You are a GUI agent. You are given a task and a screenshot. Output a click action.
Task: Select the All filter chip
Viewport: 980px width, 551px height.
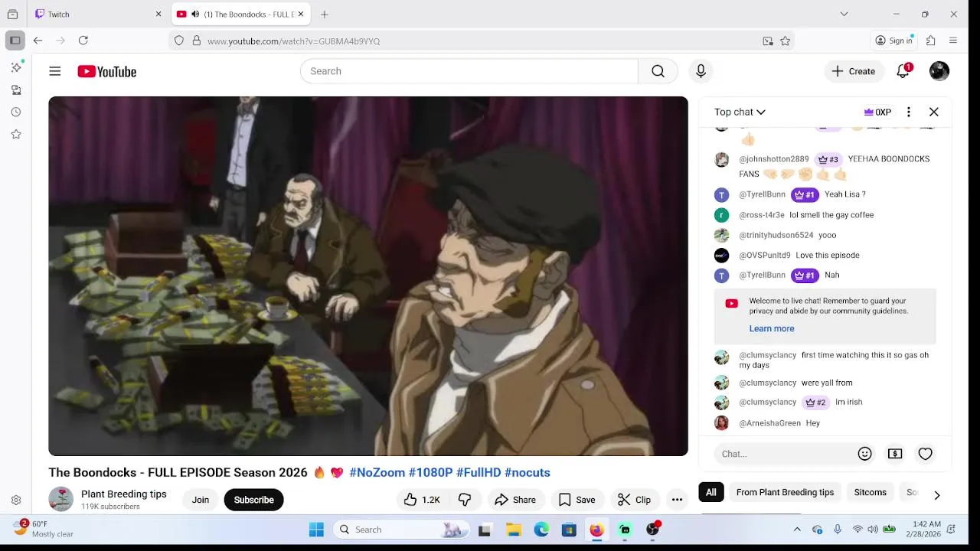pyautogui.click(x=711, y=492)
